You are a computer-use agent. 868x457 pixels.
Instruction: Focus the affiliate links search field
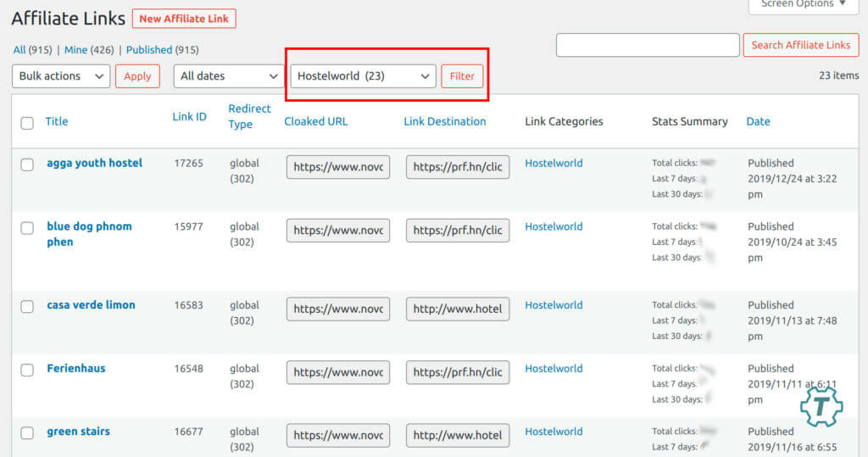coord(648,45)
